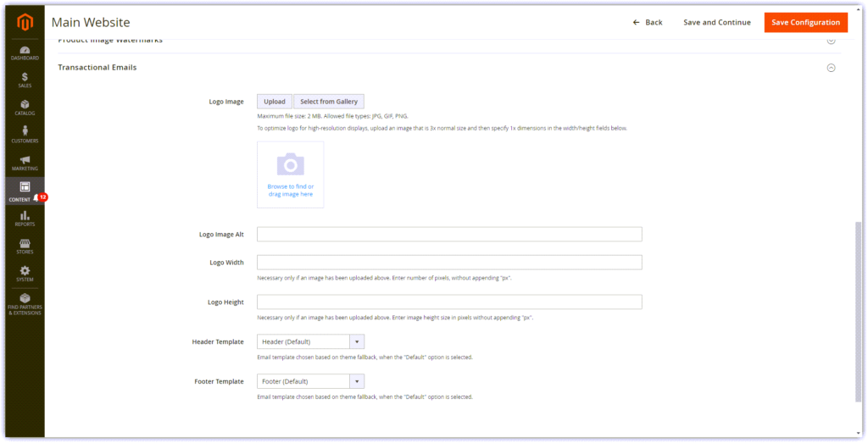Click the 'Maximum file size: 2 MB' note

click(332, 116)
